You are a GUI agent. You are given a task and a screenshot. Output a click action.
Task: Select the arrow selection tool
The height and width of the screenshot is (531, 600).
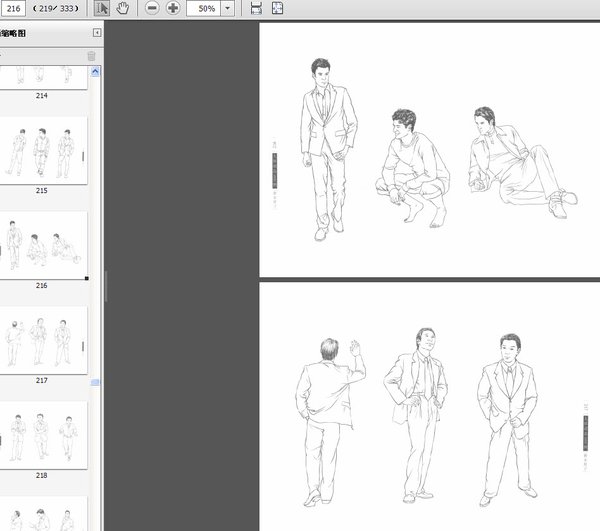point(102,8)
